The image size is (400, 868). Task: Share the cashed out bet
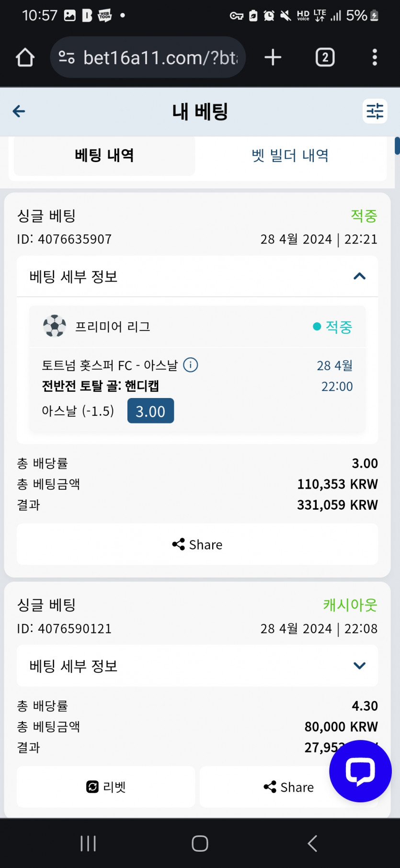289,787
